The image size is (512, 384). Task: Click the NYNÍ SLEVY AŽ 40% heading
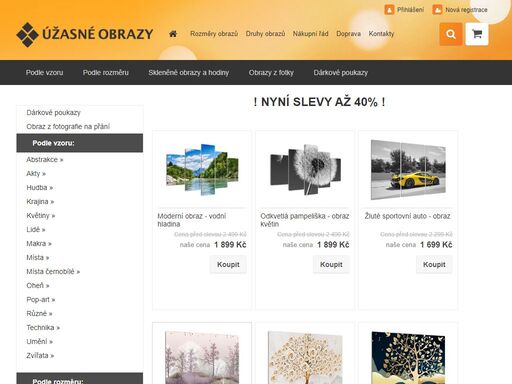(x=319, y=102)
